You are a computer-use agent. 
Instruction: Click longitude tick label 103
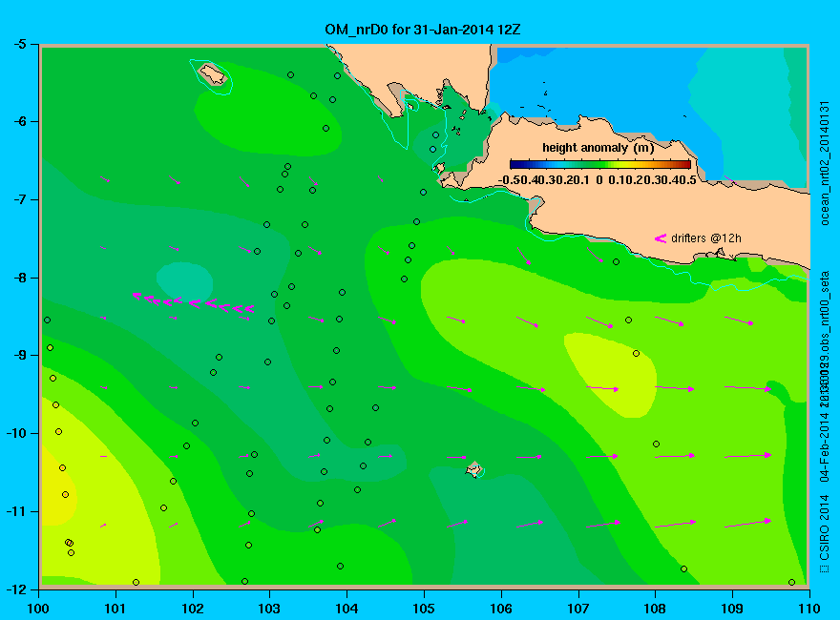tap(269, 609)
